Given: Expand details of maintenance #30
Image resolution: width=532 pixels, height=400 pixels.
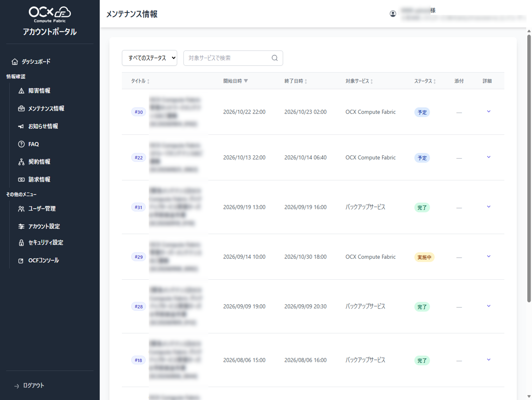Looking at the screenshot, I should (x=489, y=111).
